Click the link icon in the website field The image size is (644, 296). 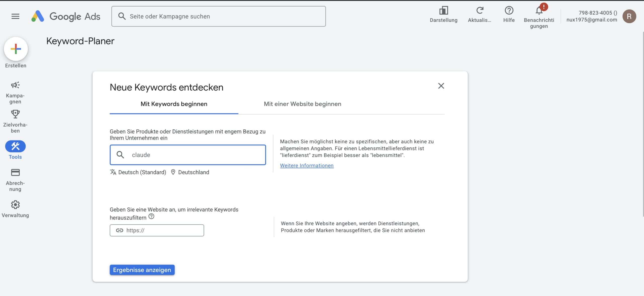pyautogui.click(x=119, y=230)
